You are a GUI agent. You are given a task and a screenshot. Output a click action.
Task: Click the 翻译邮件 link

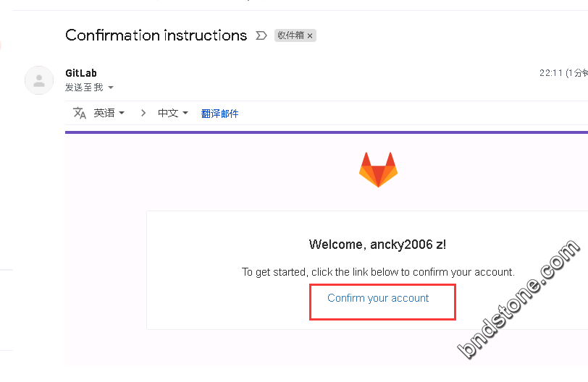point(219,114)
